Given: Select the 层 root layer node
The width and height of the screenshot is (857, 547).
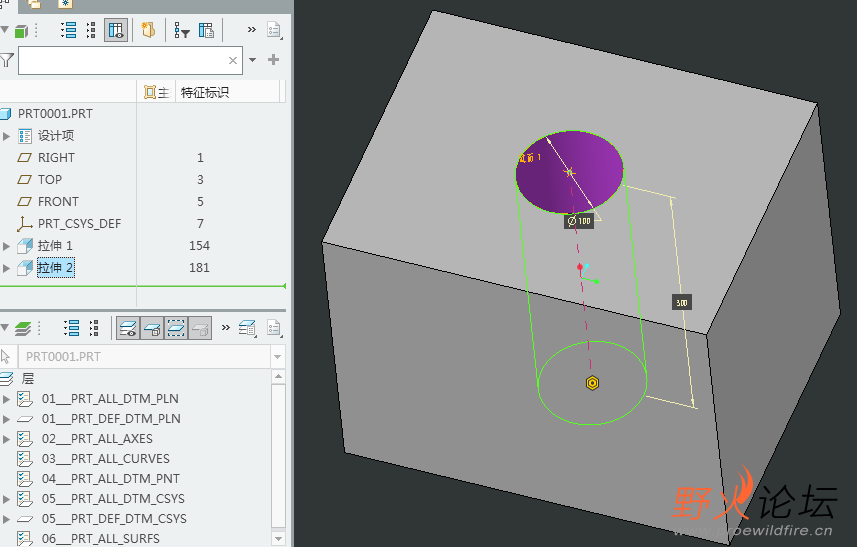Looking at the screenshot, I should pyautogui.click(x=27, y=378).
